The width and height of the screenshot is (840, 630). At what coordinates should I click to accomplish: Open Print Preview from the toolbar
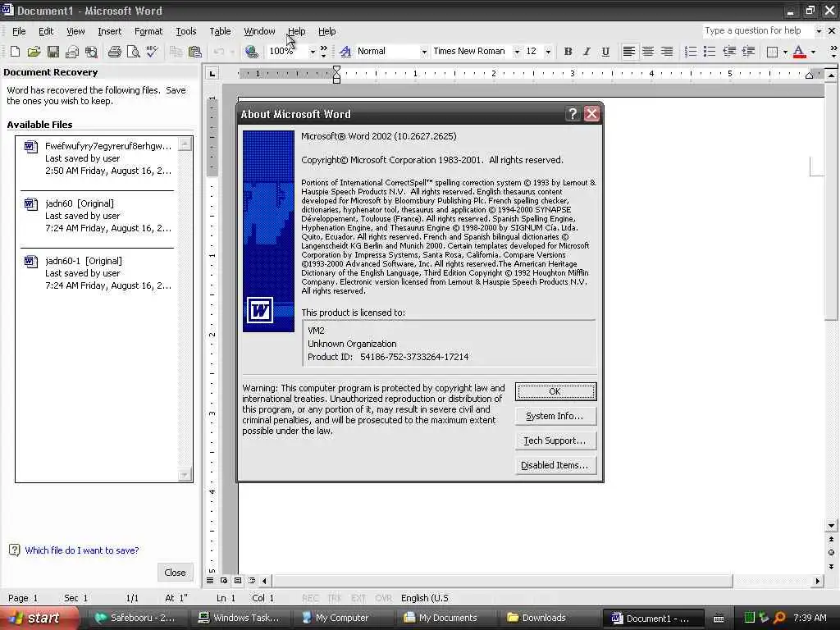coord(133,52)
